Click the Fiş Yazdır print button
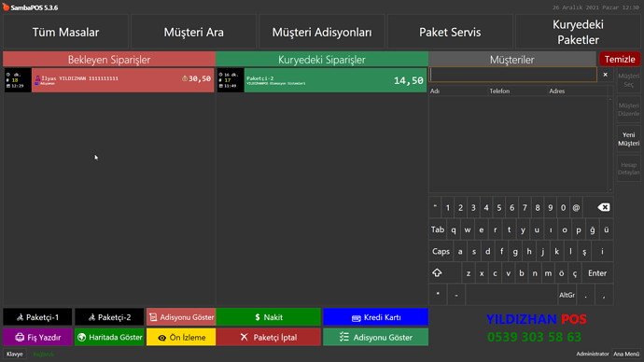644x362 pixels. pyautogui.click(x=37, y=337)
